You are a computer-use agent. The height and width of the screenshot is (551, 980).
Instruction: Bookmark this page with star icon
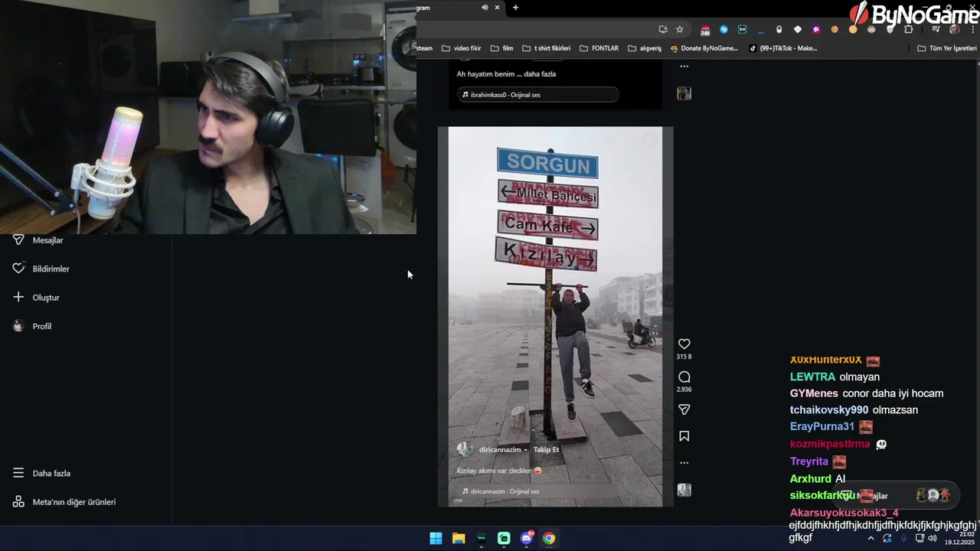click(679, 29)
